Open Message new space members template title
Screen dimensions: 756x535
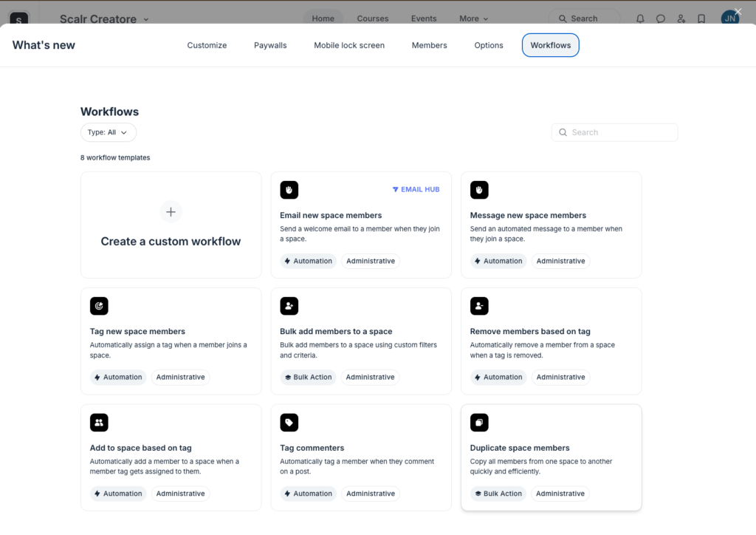click(528, 215)
